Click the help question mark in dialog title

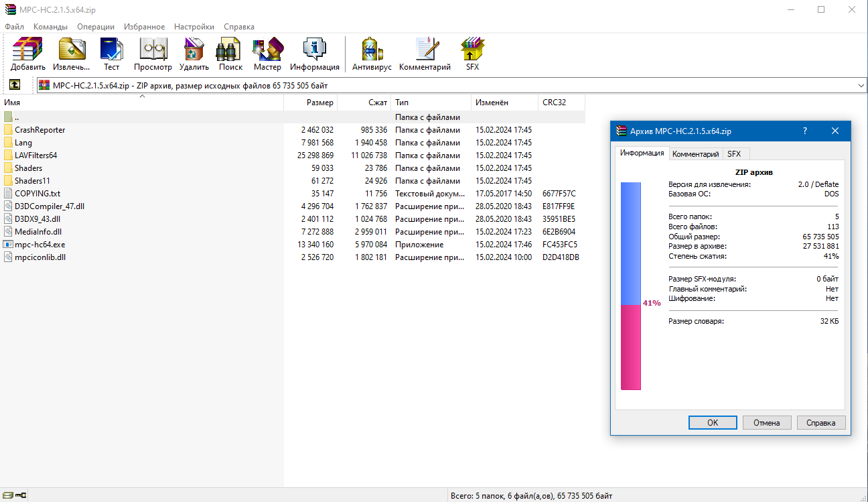[x=805, y=131]
